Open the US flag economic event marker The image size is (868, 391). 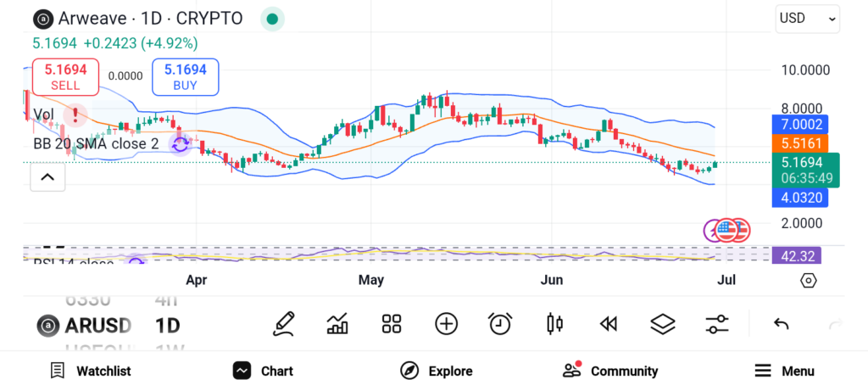(726, 231)
